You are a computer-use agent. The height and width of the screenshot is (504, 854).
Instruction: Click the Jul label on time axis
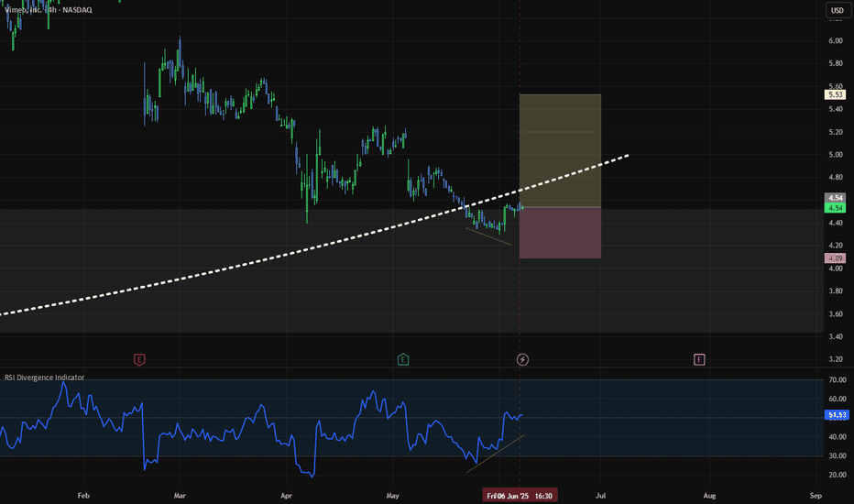601,496
